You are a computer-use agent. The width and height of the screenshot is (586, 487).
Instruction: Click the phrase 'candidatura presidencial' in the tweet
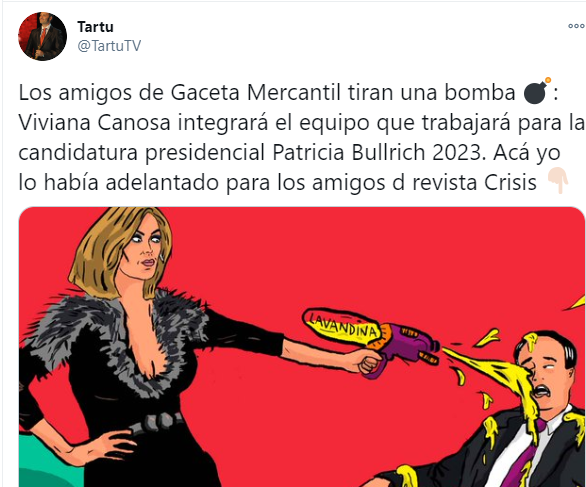pyautogui.click(x=142, y=152)
